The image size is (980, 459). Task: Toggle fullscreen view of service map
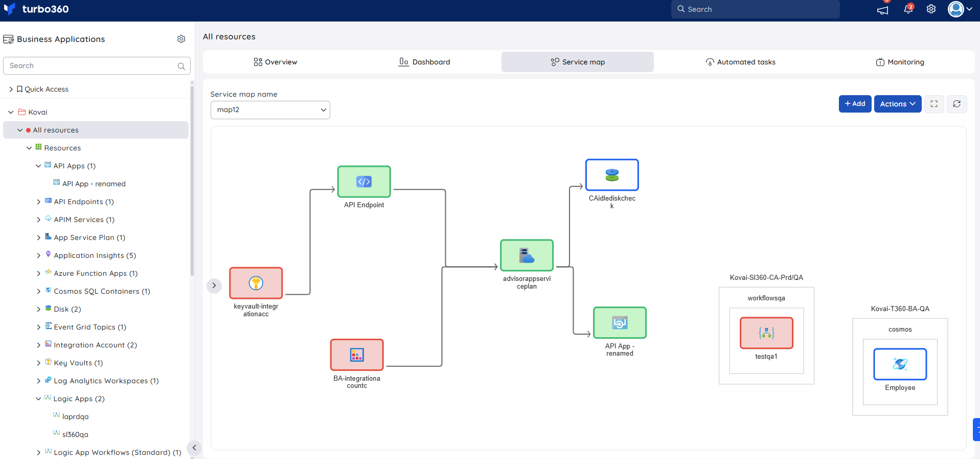pyautogui.click(x=934, y=104)
